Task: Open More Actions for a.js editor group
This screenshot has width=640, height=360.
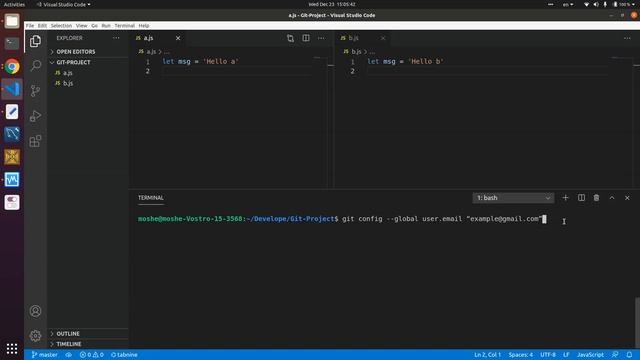Action: [321, 38]
